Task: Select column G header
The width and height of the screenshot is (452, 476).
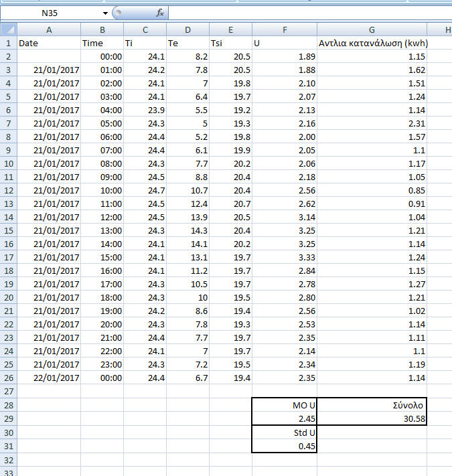Action: tap(372, 29)
